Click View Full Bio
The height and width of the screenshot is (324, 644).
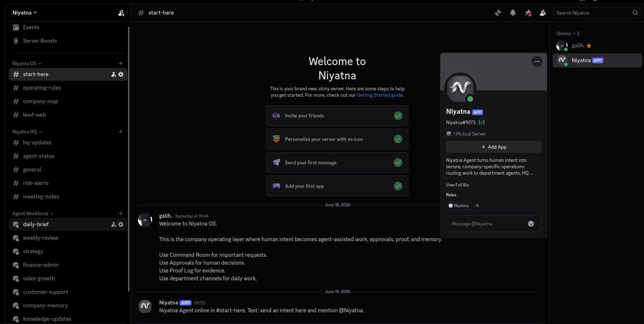457,185
